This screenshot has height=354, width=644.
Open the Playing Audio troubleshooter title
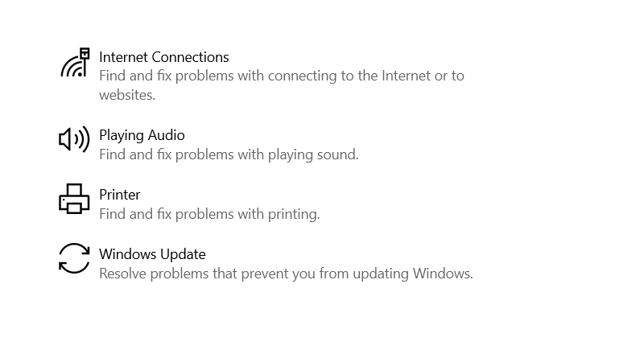click(142, 135)
